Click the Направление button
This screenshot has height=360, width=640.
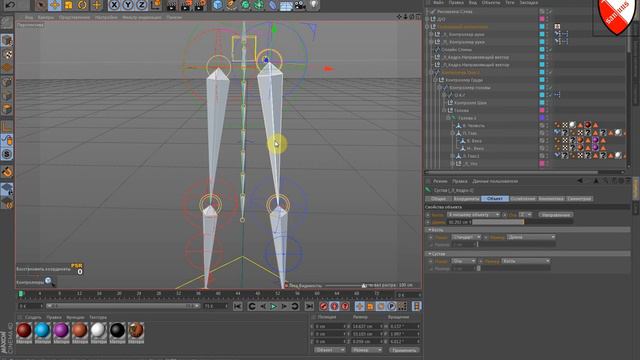[556, 215]
